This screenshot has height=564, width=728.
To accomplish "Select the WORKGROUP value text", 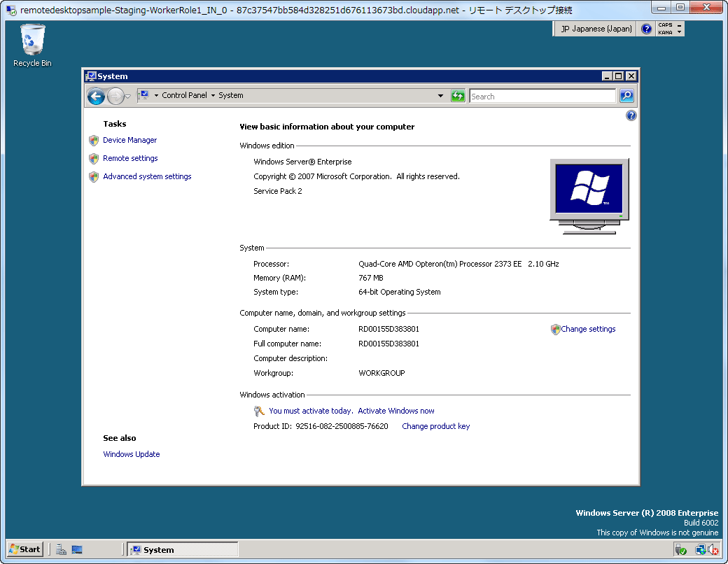I will (x=381, y=373).
